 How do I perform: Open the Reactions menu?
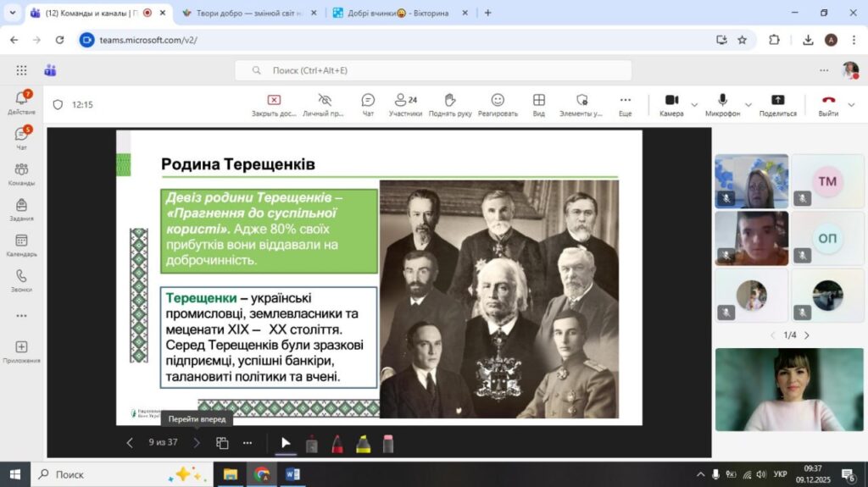pyautogui.click(x=498, y=104)
